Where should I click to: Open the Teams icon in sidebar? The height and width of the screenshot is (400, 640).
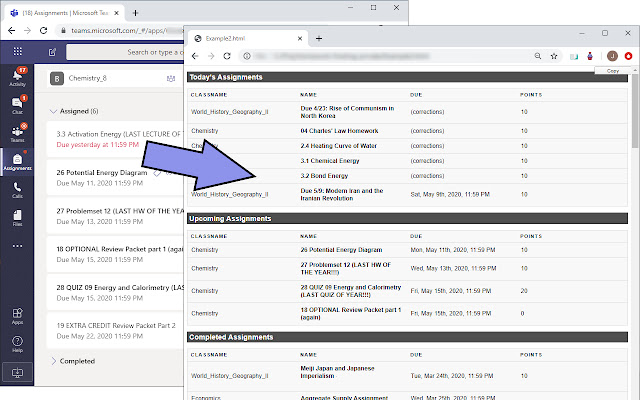(x=17, y=132)
